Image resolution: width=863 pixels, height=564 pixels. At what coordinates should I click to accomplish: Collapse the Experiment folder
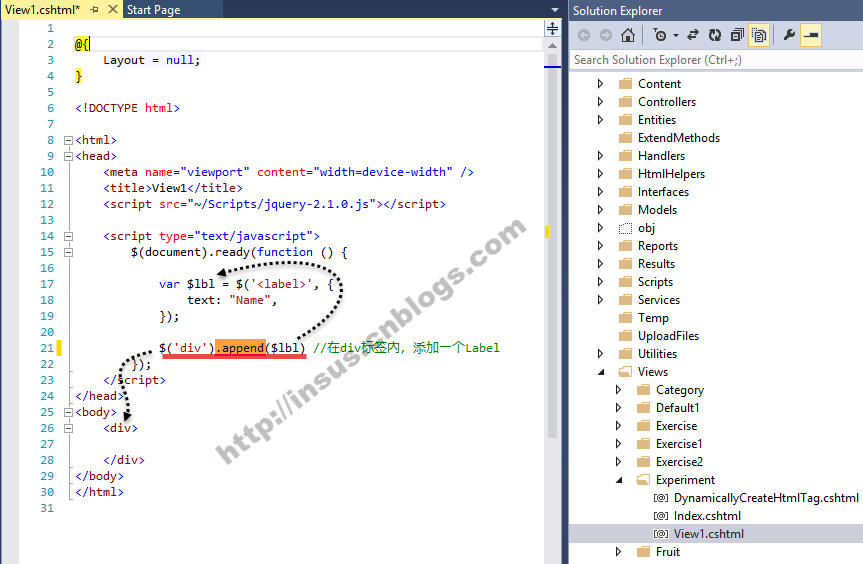(618, 480)
